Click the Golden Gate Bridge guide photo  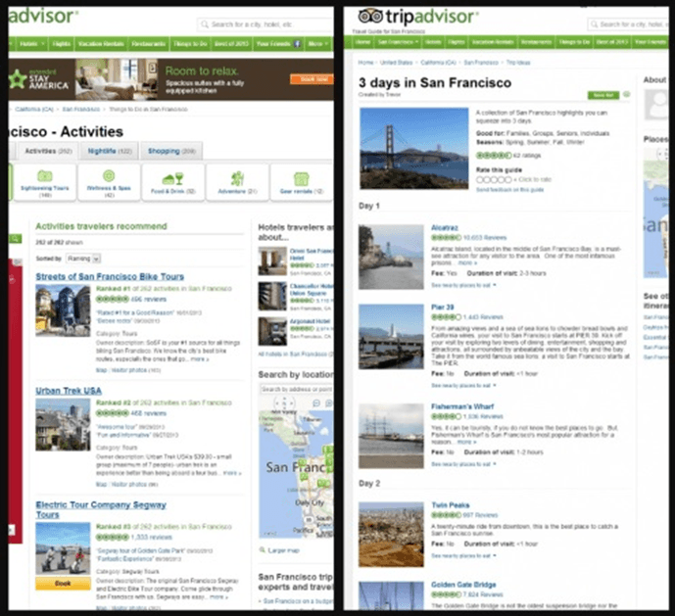tap(413, 149)
